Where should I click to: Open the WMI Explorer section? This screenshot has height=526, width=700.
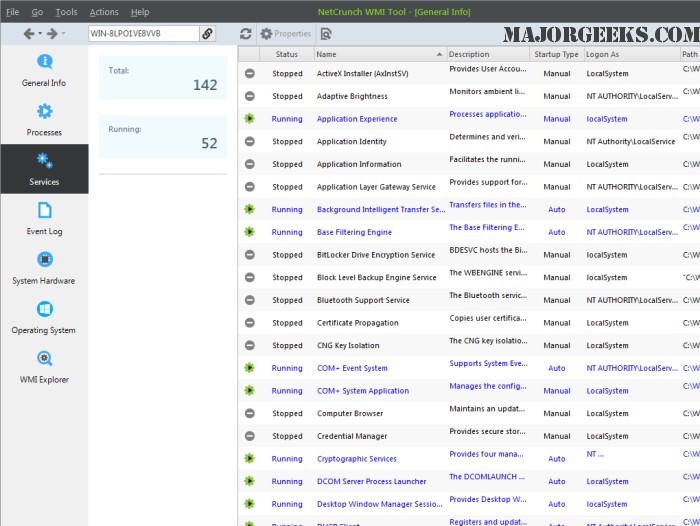click(44, 367)
